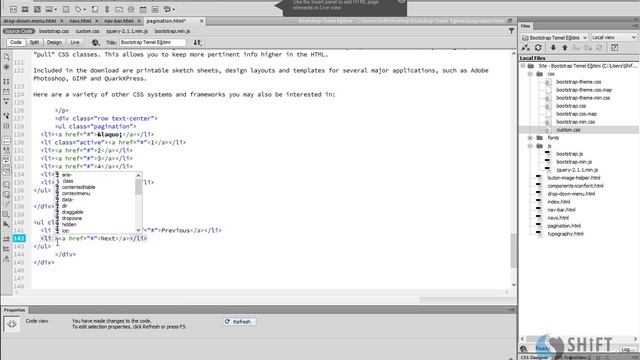Collapse the css folder
The image size is (640, 360).
(530, 74)
